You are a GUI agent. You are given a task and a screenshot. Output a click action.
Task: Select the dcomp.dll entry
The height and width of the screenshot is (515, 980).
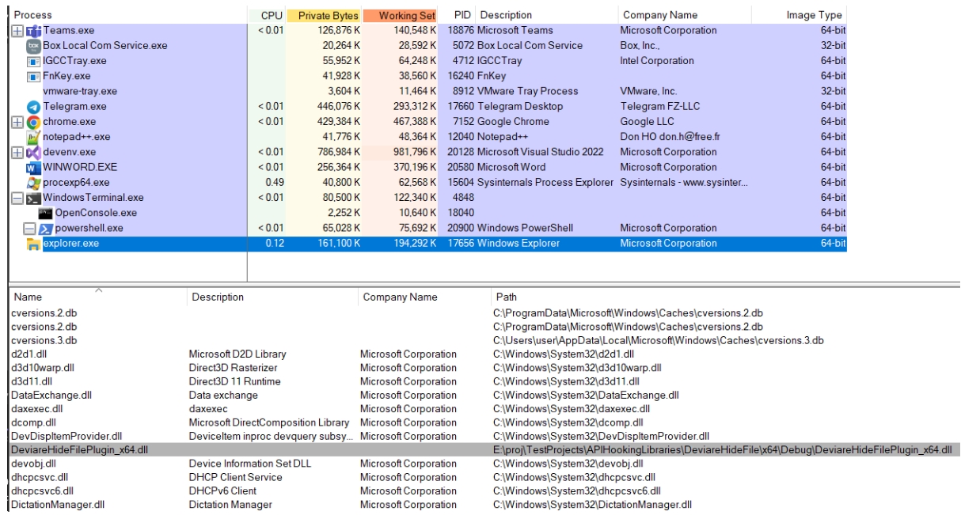tap(33, 422)
